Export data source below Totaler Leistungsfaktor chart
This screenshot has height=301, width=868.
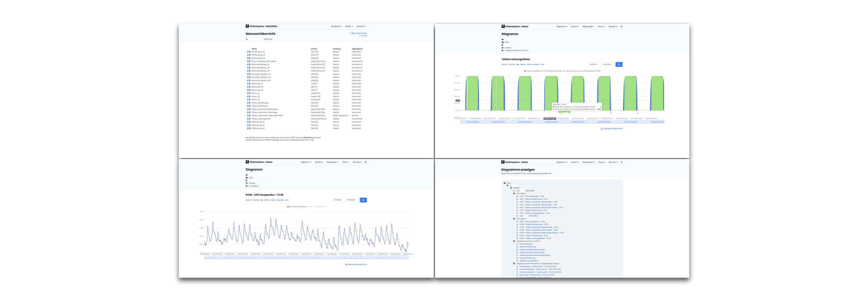pyautogui.click(x=612, y=129)
